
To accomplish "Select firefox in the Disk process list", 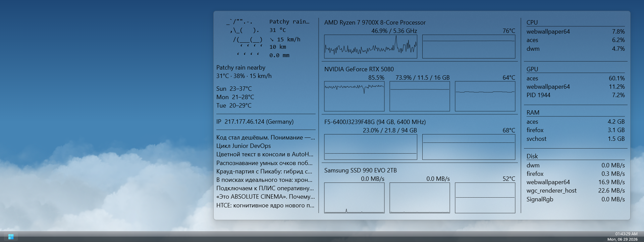I will click(576, 174).
